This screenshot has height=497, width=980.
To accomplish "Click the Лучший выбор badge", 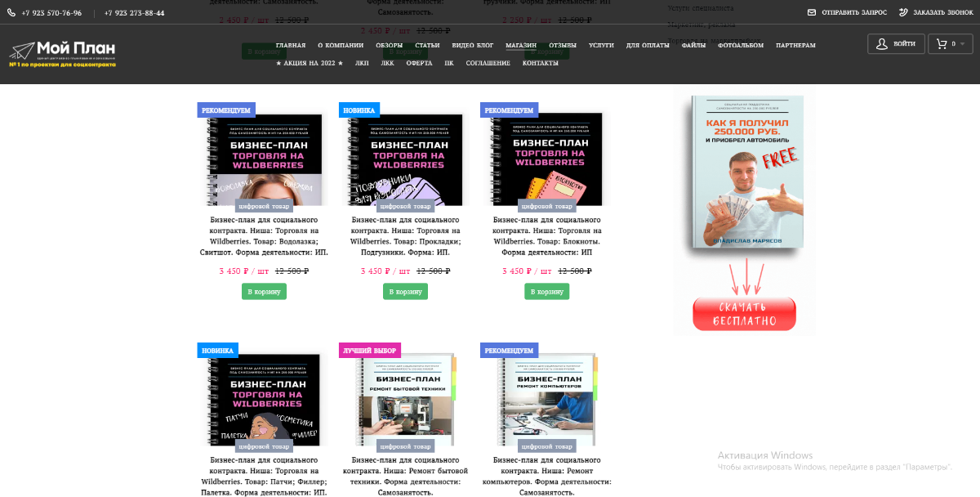I will point(369,351).
